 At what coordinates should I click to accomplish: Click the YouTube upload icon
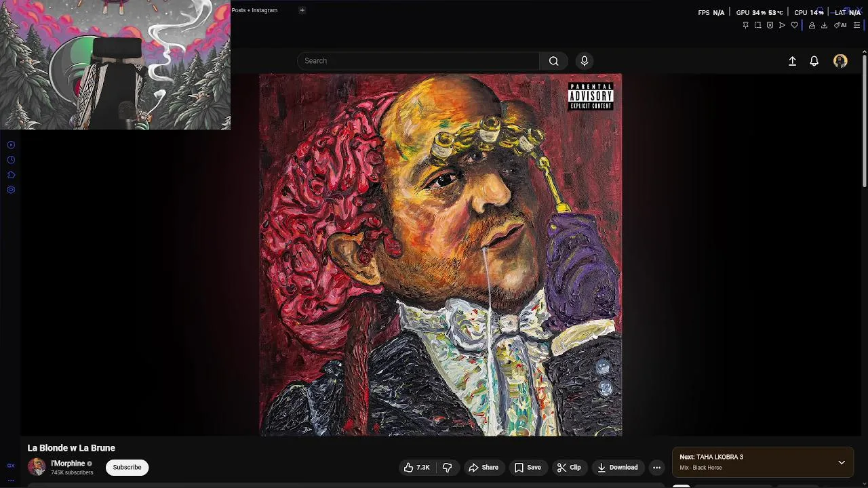coord(792,61)
